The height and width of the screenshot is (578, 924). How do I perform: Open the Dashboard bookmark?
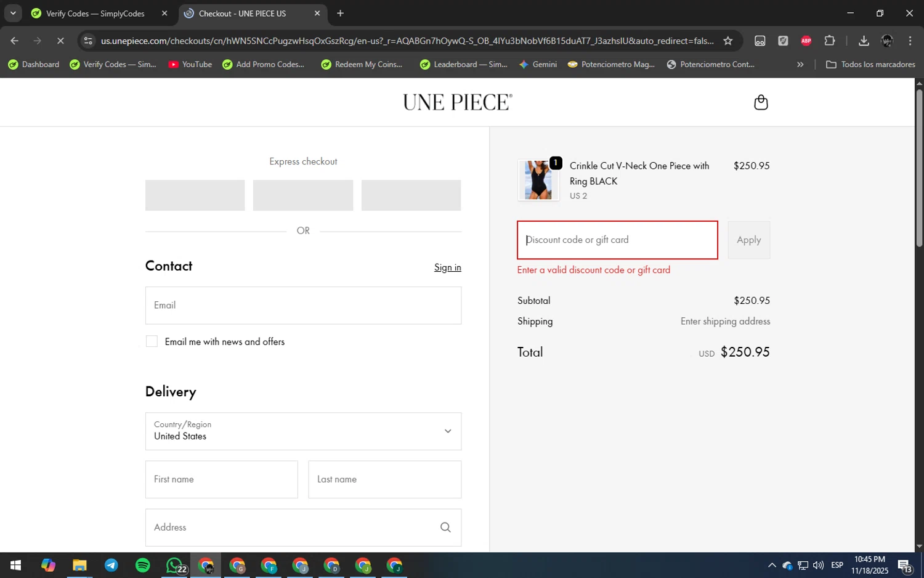(34, 64)
